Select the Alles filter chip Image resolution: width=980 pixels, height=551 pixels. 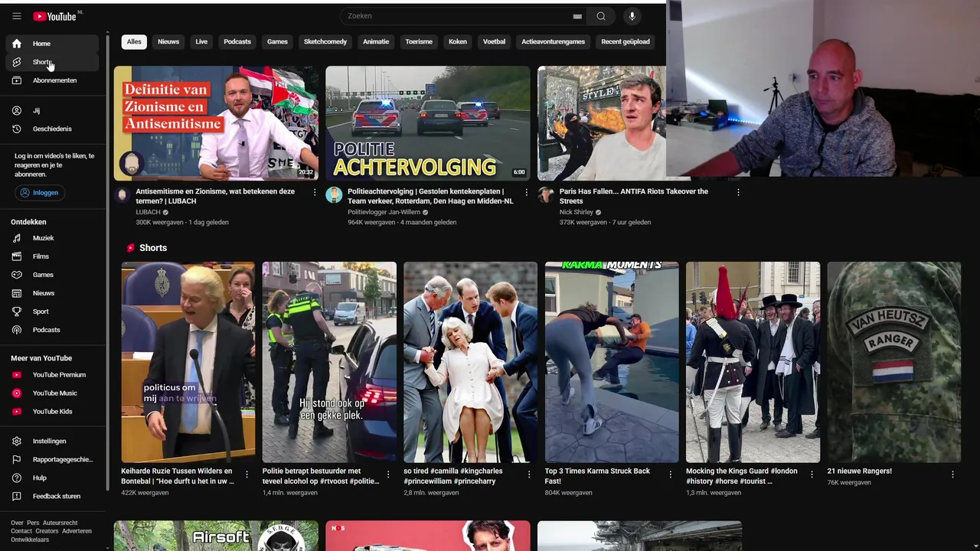click(x=134, y=42)
